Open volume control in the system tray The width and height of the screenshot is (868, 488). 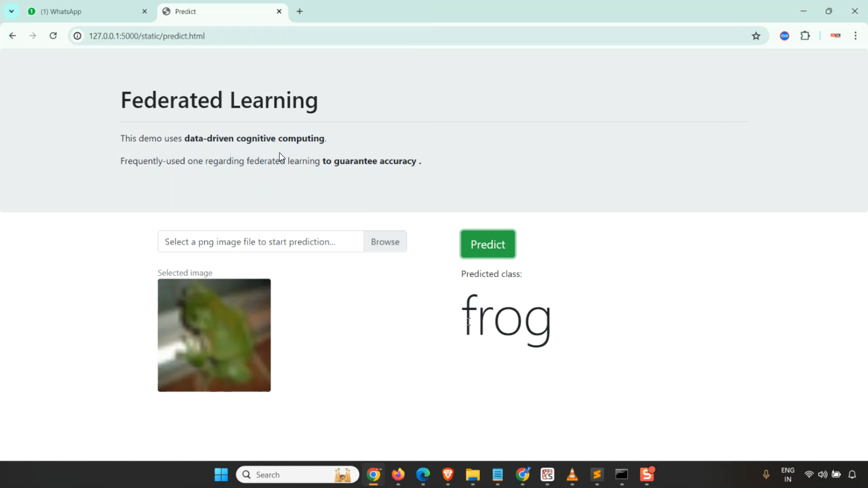point(822,475)
